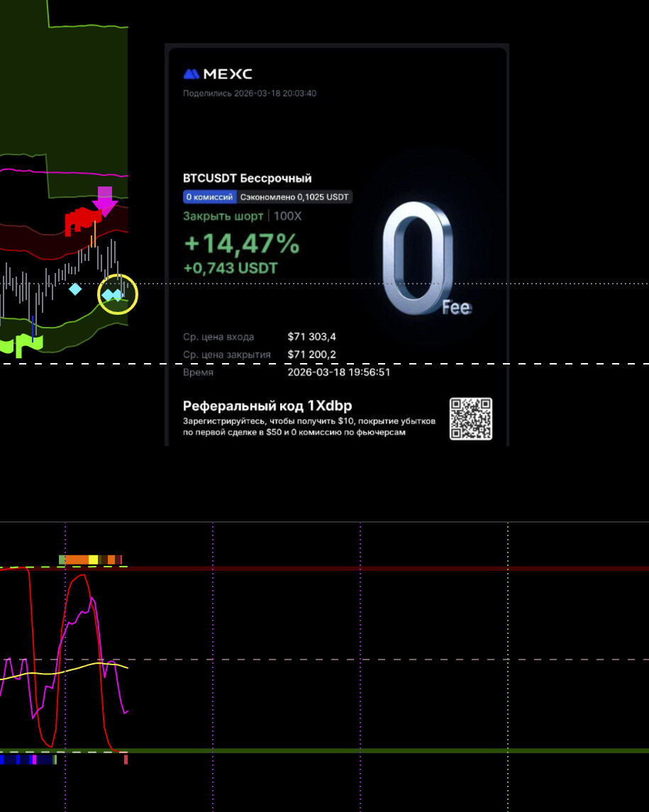The image size is (649, 812).
Task: Click the 'Сэкономлено 0,1025 USDT' label
Action: 294,197
